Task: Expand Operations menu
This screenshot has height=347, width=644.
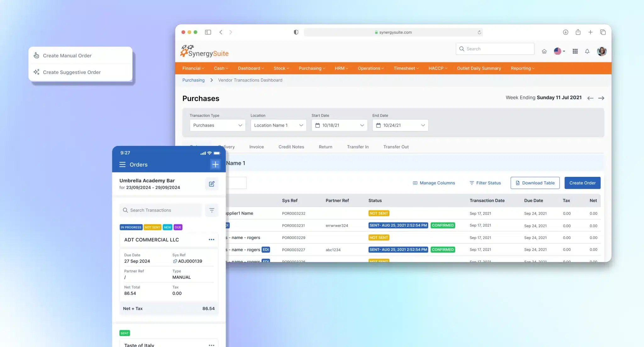Action: pos(371,68)
